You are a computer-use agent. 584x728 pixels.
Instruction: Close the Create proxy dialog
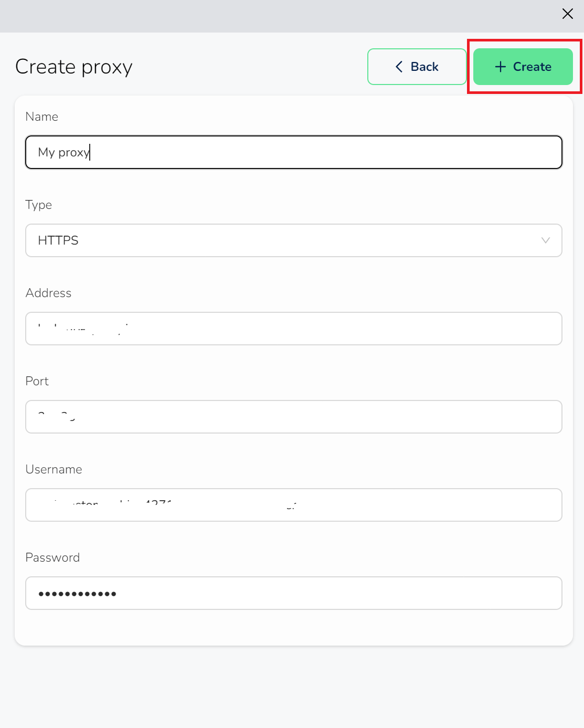[567, 14]
